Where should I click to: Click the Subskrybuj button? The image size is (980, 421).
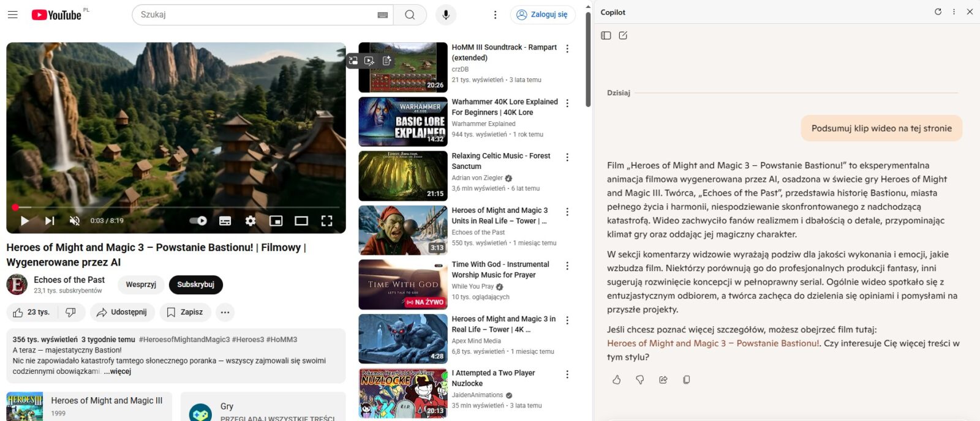pos(195,285)
